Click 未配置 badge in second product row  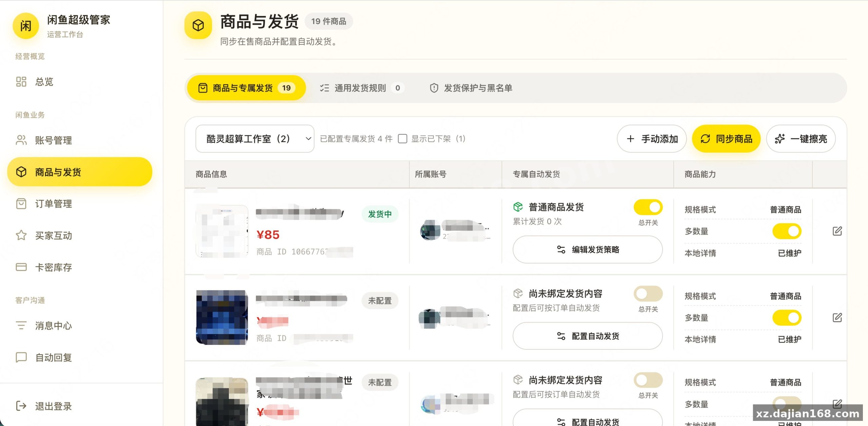(x=380, y=301)
